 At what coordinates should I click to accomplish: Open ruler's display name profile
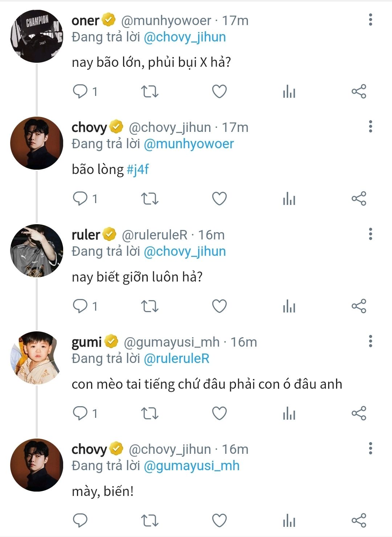click(86, 235)
